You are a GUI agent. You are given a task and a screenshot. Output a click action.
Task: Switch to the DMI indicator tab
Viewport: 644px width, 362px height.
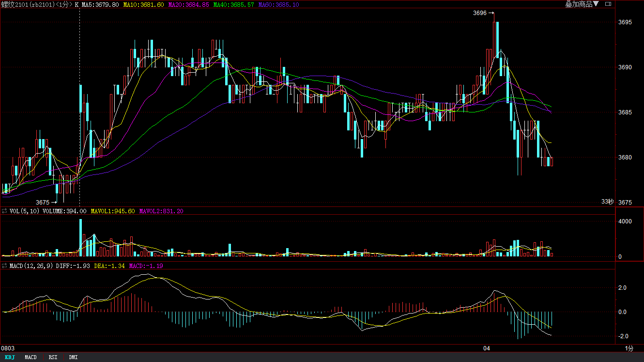click(x=73, y=358)
